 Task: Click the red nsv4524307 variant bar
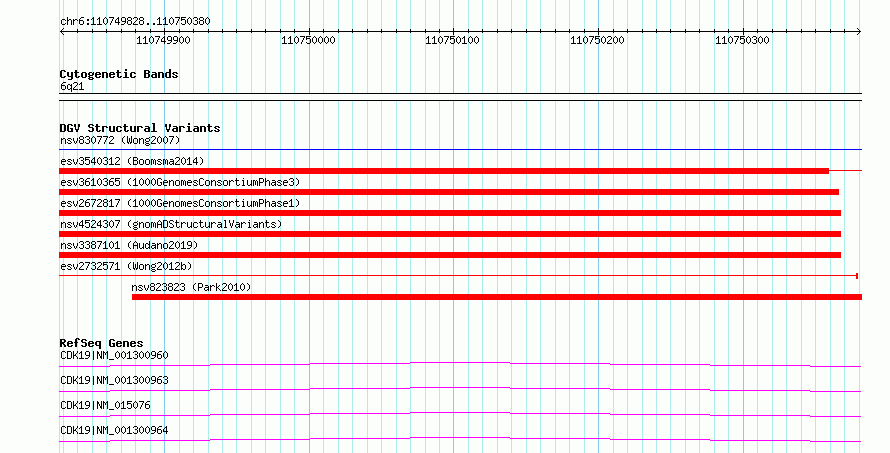click(450, 234)
